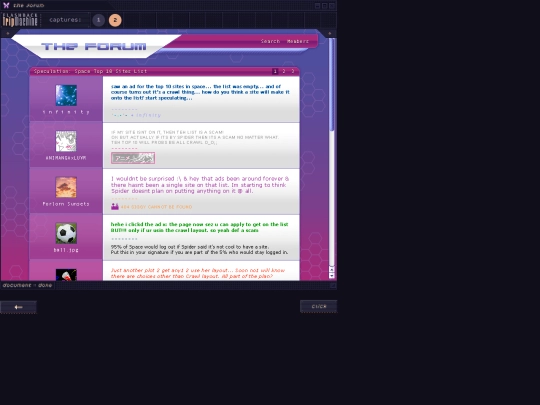The image size is (540, 405).
Task: Click Forlorn Sunsets' sunset avatar
Action: pyautogui.click(x=66, y=187)
